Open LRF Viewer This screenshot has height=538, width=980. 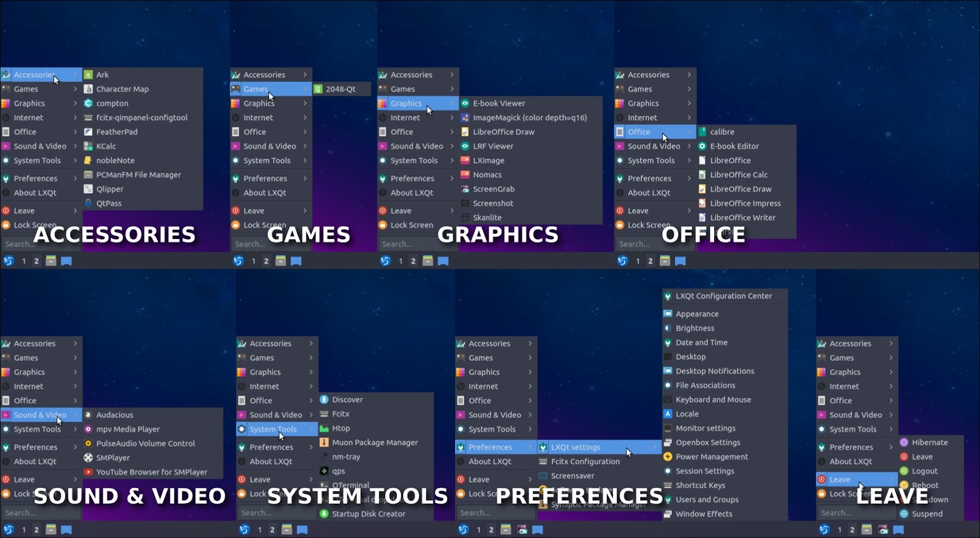click(530, 146)
